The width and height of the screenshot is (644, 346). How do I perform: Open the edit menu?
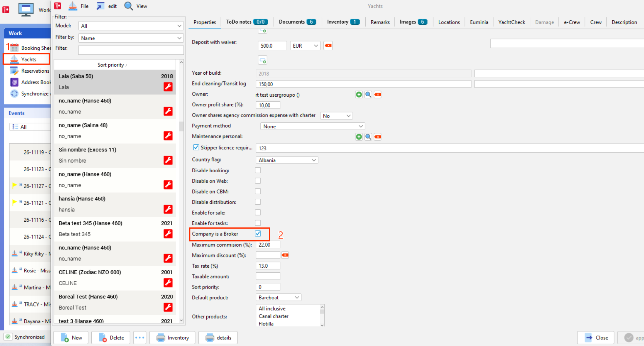(x=107, y=6)
